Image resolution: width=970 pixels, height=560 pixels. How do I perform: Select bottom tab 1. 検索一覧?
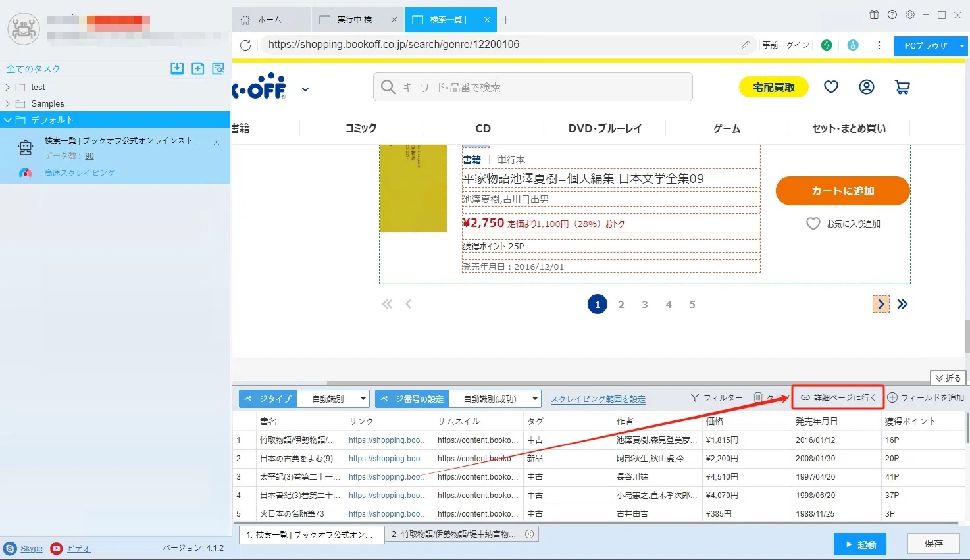point(311,534)
